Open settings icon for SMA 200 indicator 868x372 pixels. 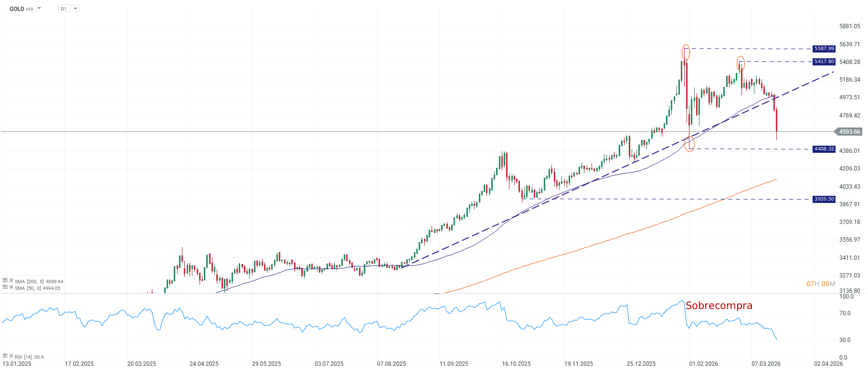5,281
